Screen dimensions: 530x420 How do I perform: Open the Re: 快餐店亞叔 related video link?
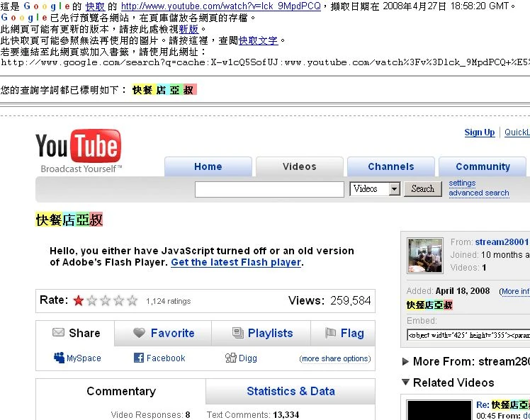[x=502, y=405]
